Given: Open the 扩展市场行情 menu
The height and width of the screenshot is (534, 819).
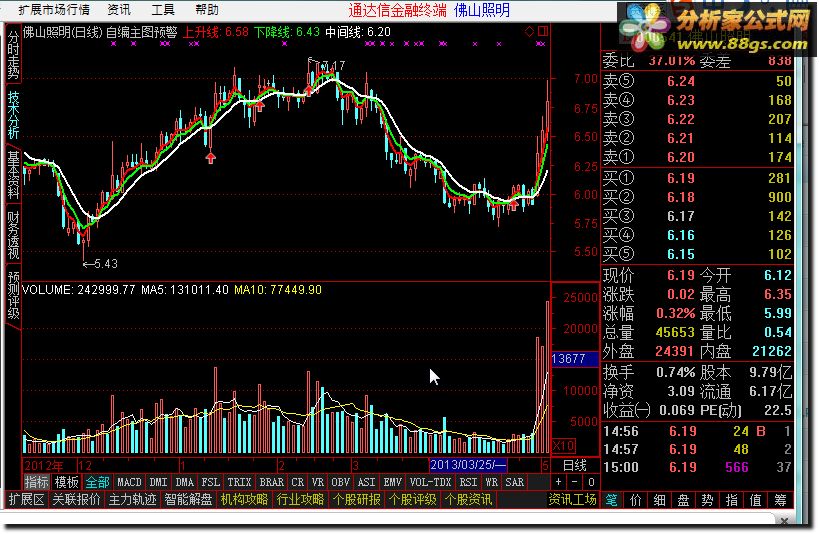Looking at the screenshot, I should tap(54, 9).
